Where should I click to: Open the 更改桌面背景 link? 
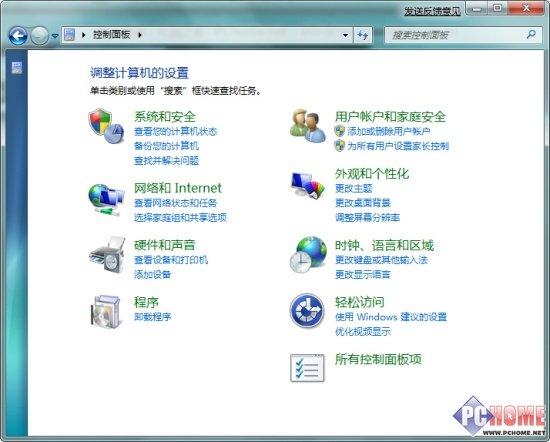pos(363,202)
